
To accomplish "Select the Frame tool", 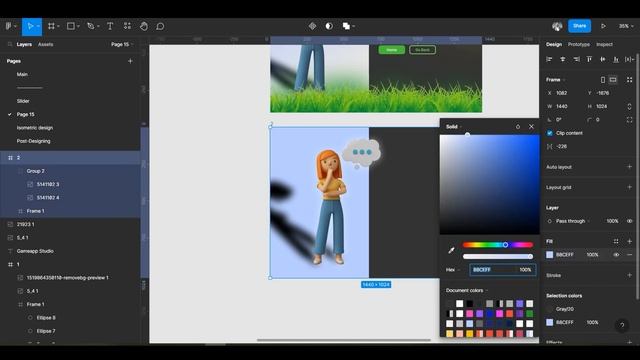I will (x=51, y=26).
